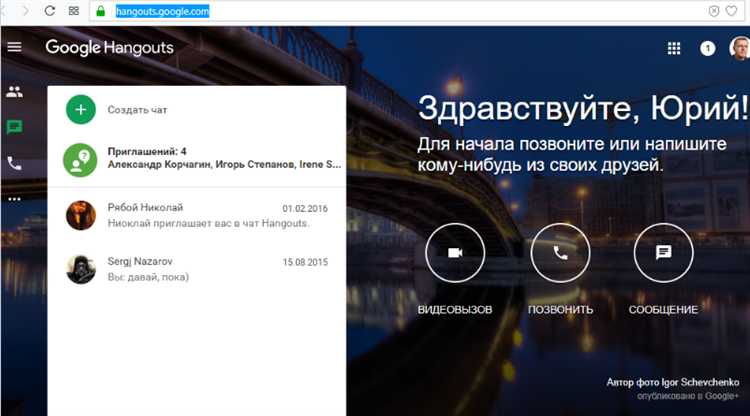750x416 pixels.
Task: Click the Сообщение message circle icon
Action: [x=663, y=253]
